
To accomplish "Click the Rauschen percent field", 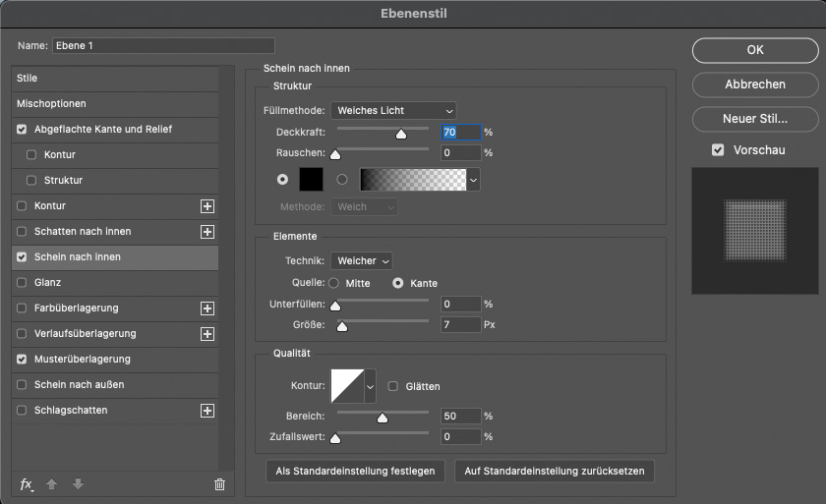I will tap(461, 152).
